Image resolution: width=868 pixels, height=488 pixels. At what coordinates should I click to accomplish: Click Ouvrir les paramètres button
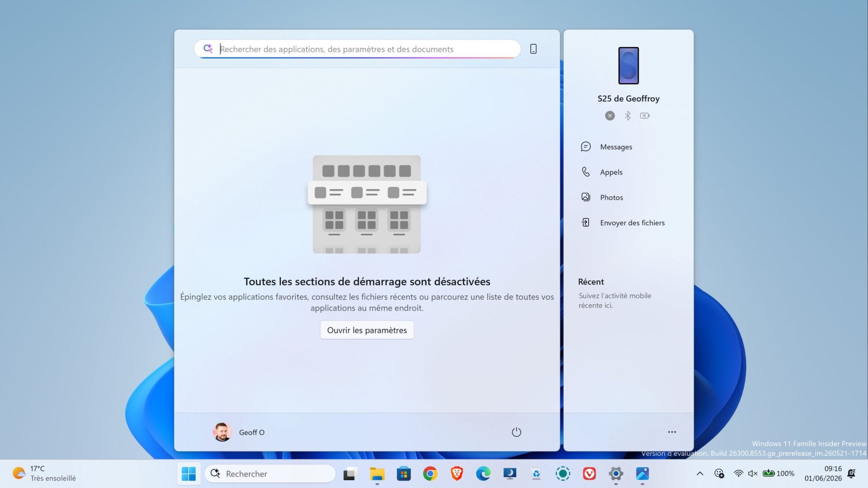[x=367, y=330]
